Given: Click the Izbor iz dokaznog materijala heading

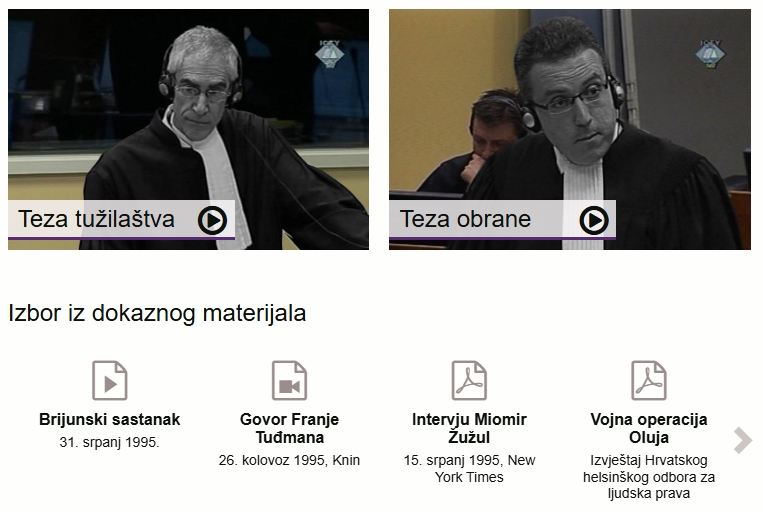Looking at the screenshot, I should point(157,313).
